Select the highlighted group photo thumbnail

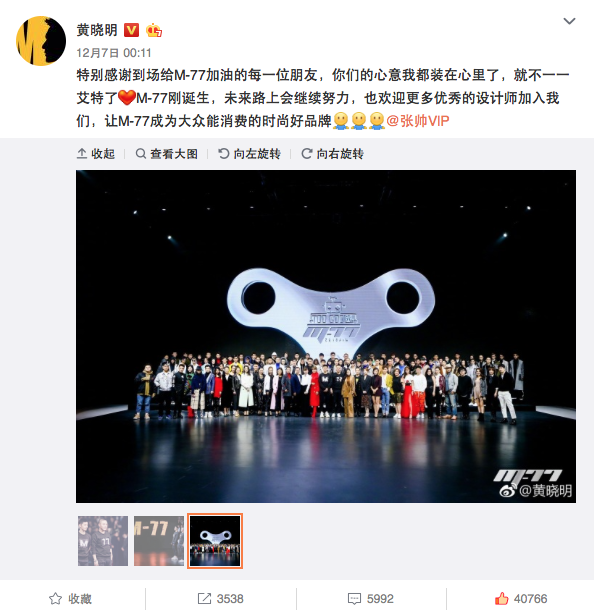tap(215, 540)
